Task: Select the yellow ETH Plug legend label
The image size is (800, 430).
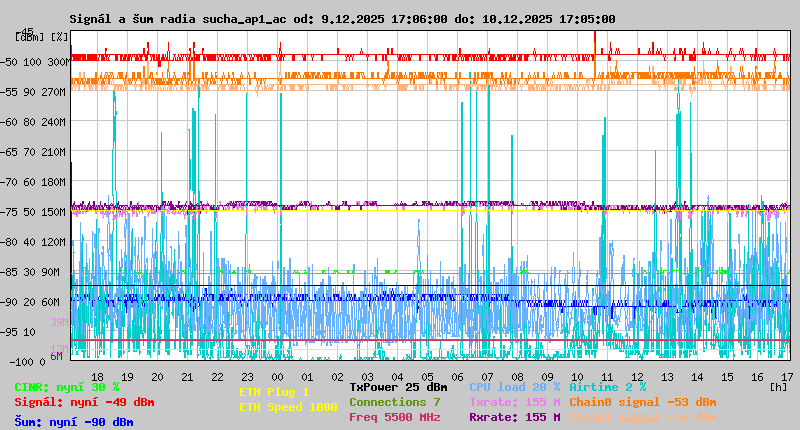Action: click(274, 392)
